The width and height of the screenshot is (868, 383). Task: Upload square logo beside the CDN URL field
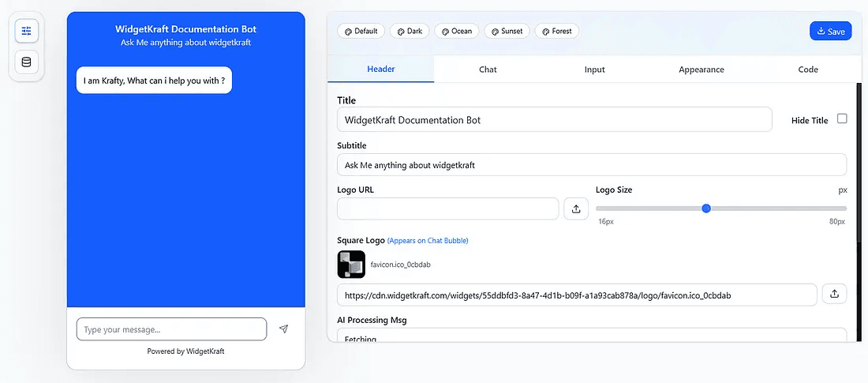835,295
